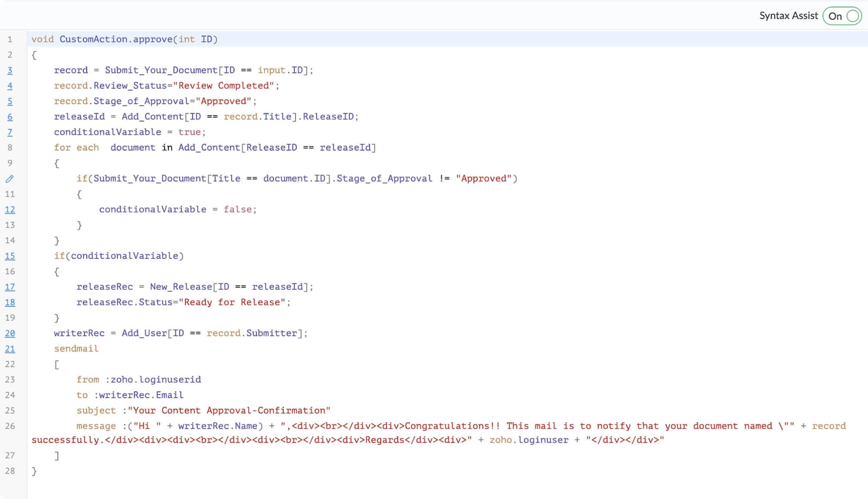Click underlined line number 18
Viewport: 868px width, 499px height.
[10, 302]
